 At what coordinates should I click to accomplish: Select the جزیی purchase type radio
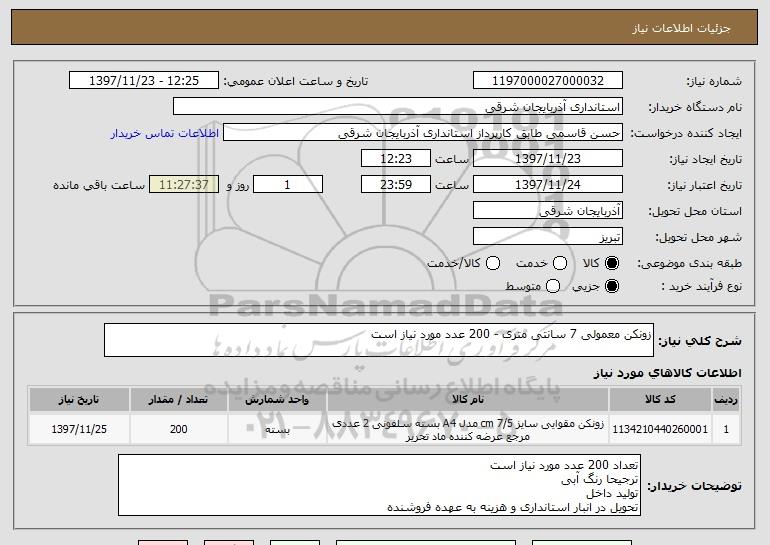(612, 286)
